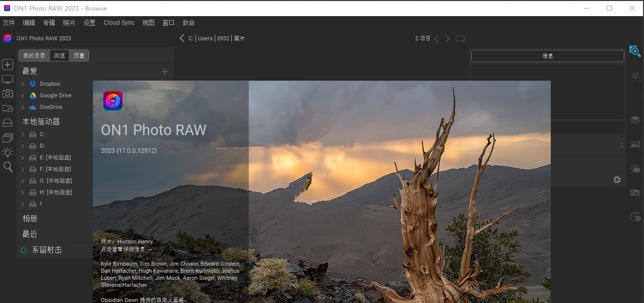Open the albums stack icon in sidebar
Image resolution: width=644 pixels, height=303 pixels.
[x=8, y=138]
